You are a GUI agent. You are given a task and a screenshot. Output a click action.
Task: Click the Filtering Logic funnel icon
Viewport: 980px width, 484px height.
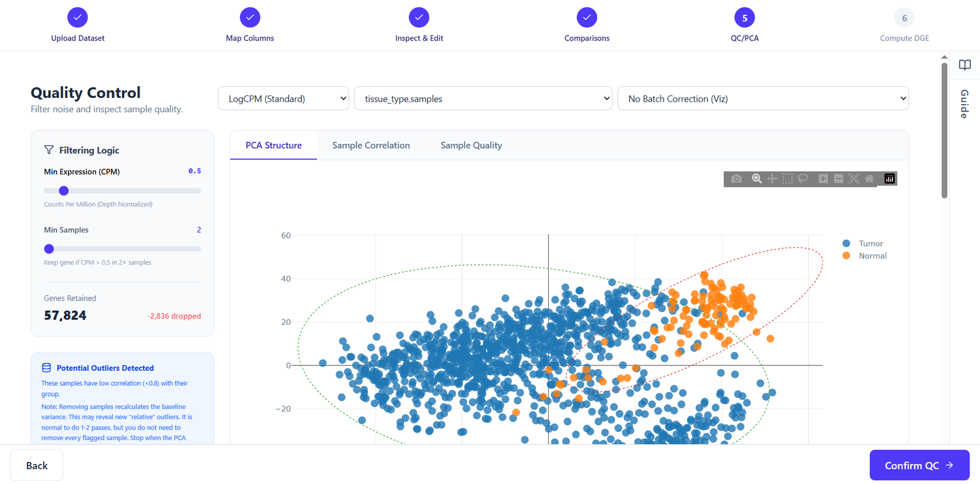tap(49, 150)
